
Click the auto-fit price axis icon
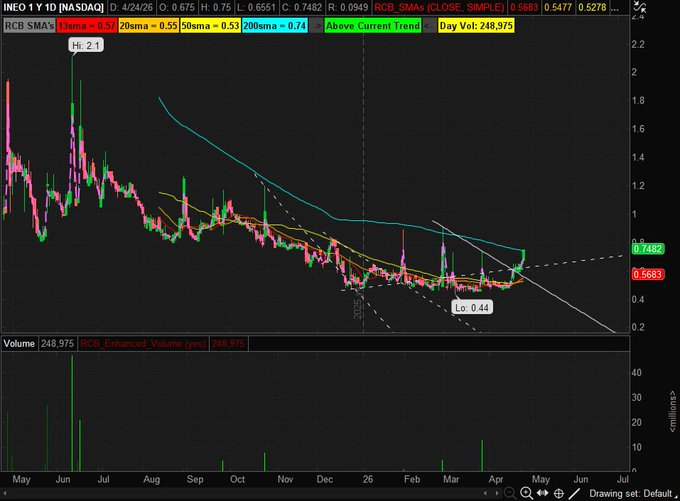(639, 7)
